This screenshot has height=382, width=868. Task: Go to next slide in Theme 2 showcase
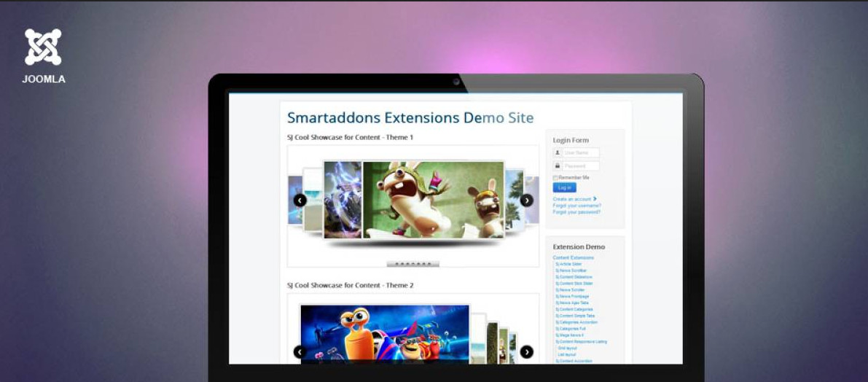click(x=527, y=351)
